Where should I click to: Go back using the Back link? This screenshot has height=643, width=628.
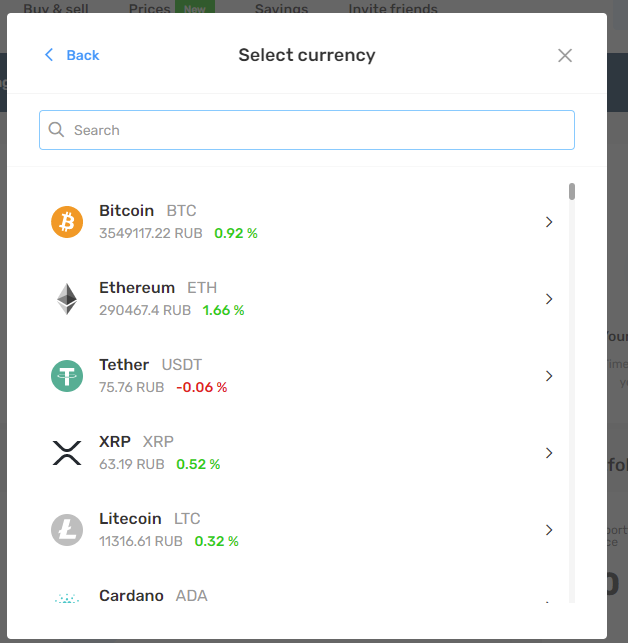[82, 55]
